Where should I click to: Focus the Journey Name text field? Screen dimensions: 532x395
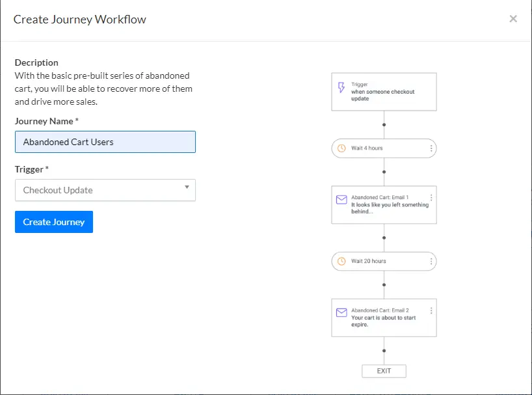click(105, 142)
